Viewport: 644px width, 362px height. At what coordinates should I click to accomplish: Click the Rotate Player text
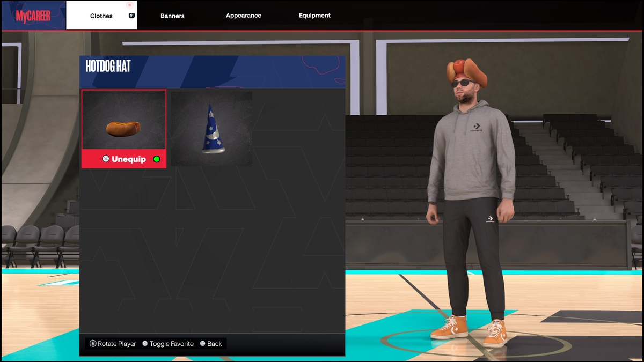pyautogui.click(x=116, y=344)
